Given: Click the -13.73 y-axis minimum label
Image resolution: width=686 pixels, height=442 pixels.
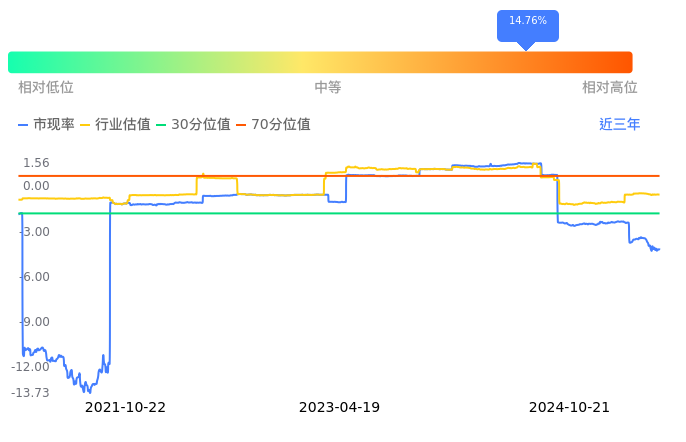Looking at the screenshot, I should point(31,393).
